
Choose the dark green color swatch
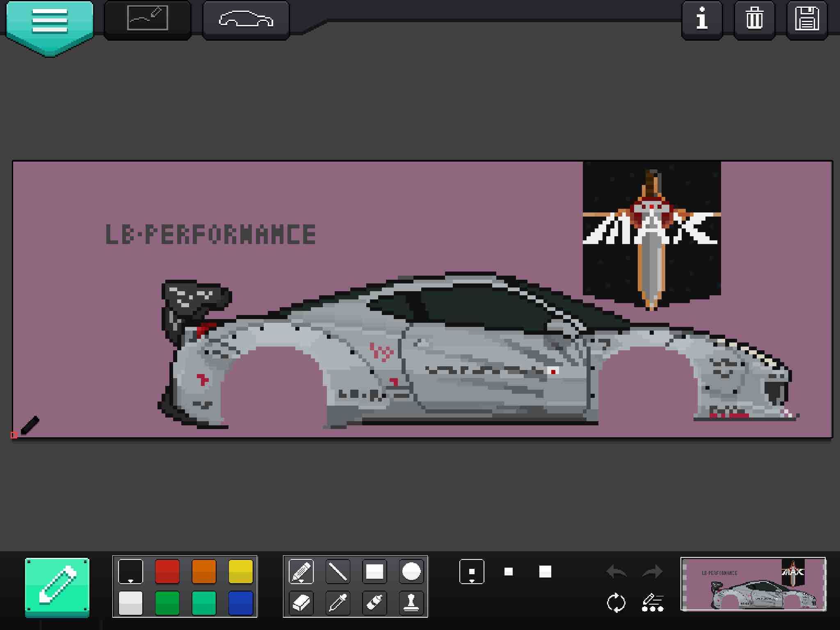[x=167, y=603]
